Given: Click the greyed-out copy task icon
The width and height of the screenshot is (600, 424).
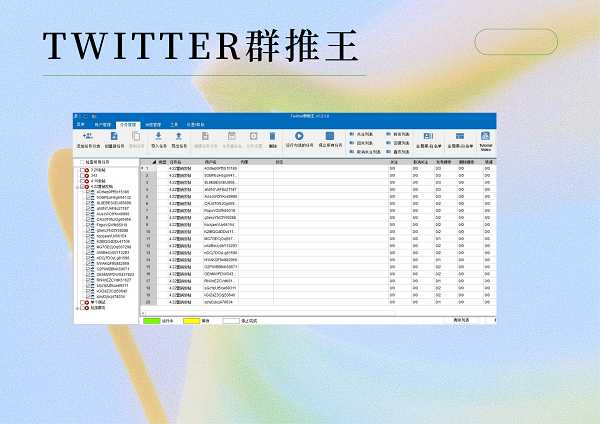Looking at the screenshot, I should [x=136, y=136].
